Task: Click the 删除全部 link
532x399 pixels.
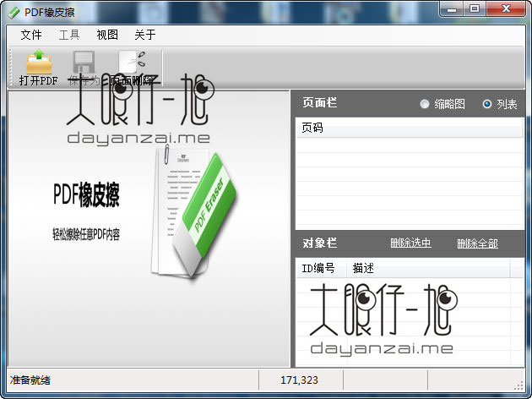Action: pos(477,243)
